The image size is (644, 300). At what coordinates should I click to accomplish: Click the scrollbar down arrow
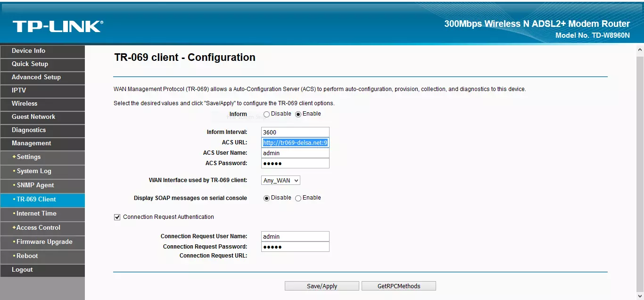640,296
